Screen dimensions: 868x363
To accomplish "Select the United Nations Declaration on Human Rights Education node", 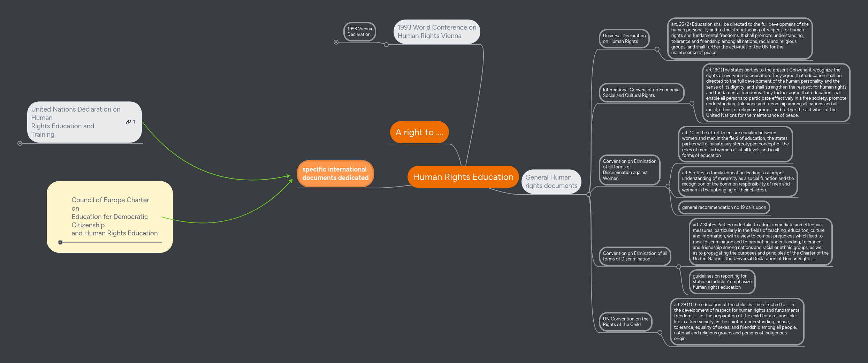I will pyautogui.click(x=84, y=122).
